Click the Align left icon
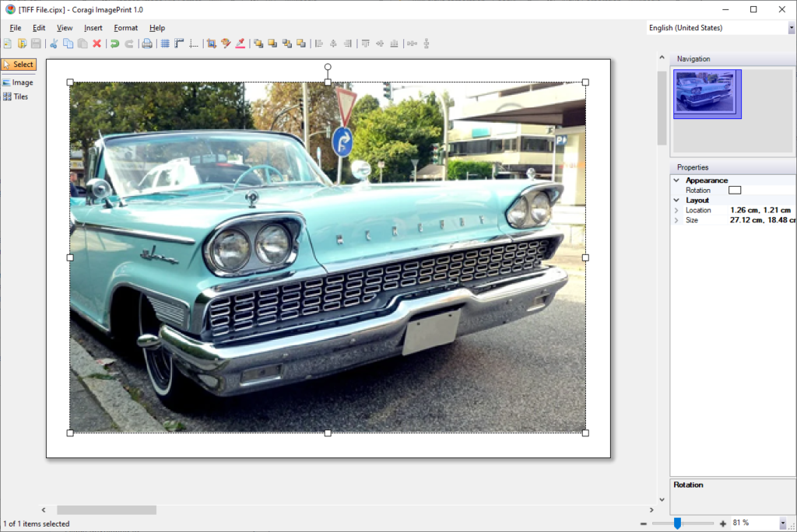This screenshot has height=532, width=797. 318,44
